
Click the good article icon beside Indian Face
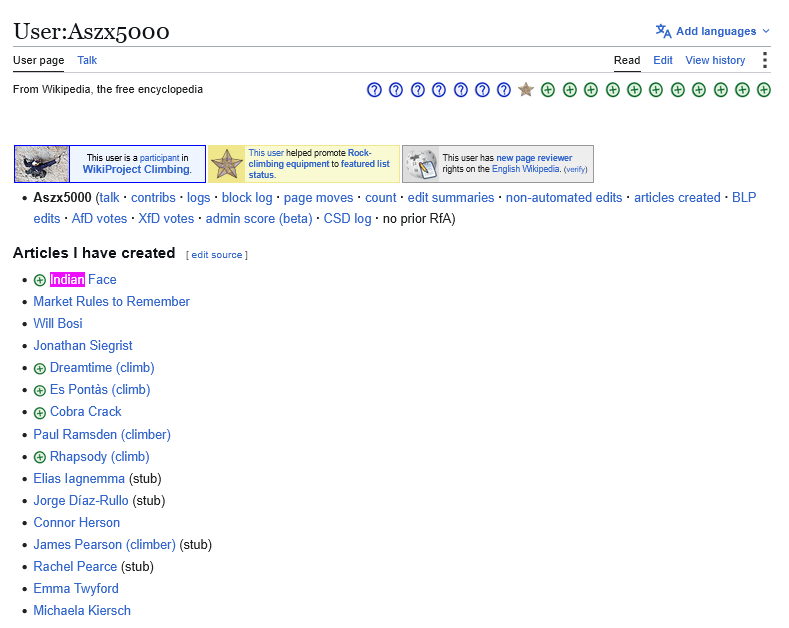pyautogui.click(x=40, y=280)
